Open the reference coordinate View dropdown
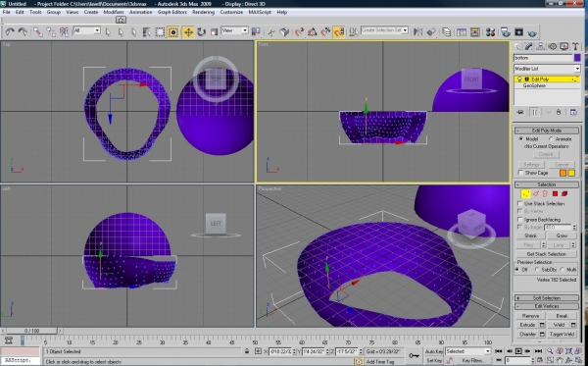The height and width of the screenshot is (366, 588). pos(235,30)
